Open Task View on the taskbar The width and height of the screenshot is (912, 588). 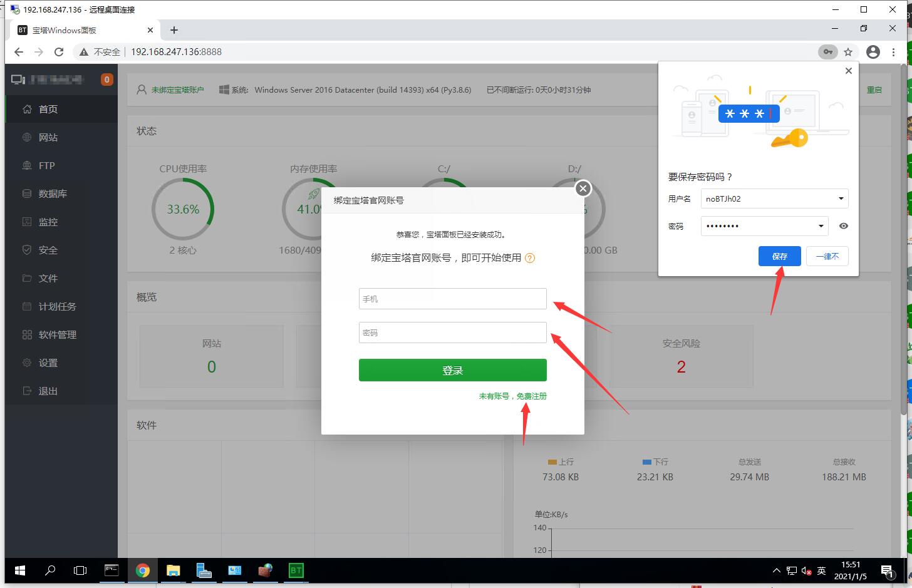(80, 570)
